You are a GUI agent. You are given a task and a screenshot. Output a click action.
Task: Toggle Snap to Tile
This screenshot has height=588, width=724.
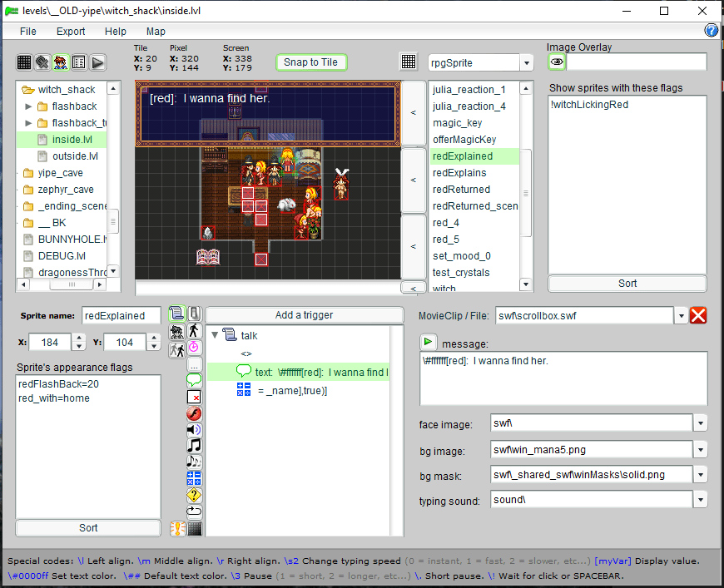tap(310, 62)
